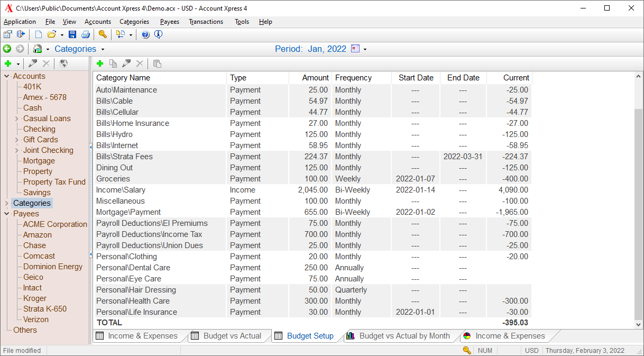Go back using the green arrow button
The width and height of the screenshot is (644, 356).
pos(7,49)
